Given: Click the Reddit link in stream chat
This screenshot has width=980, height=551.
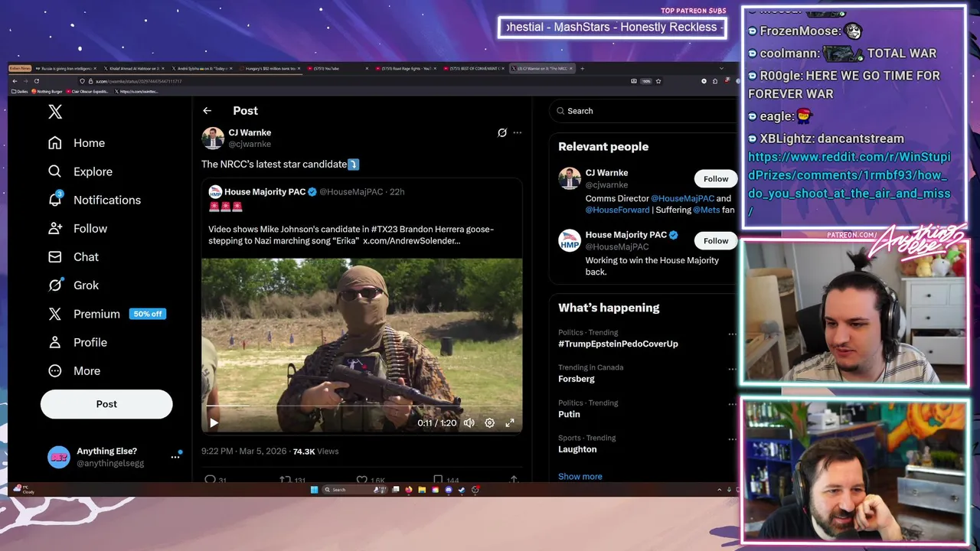Looking at the screenshot, I should 849,184.
